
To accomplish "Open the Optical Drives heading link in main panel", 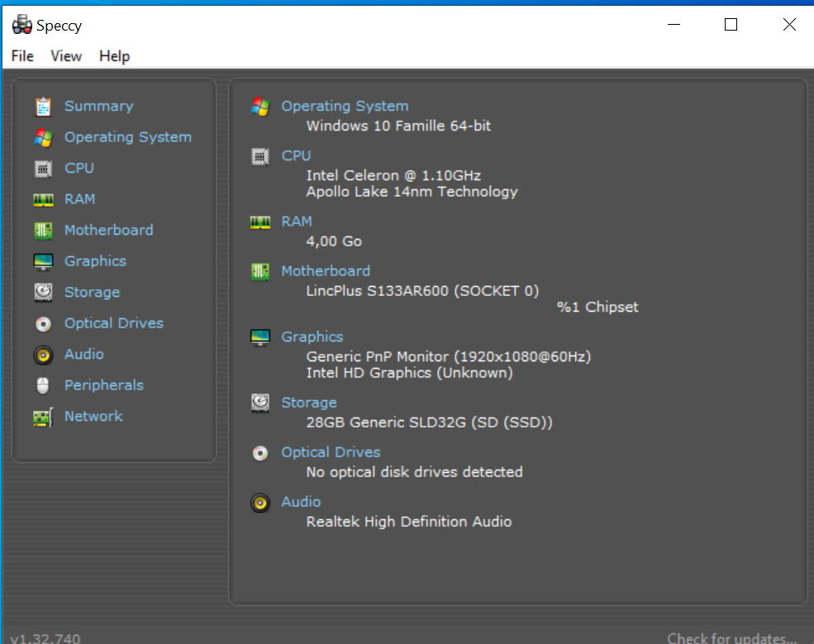I will [331, 452].
